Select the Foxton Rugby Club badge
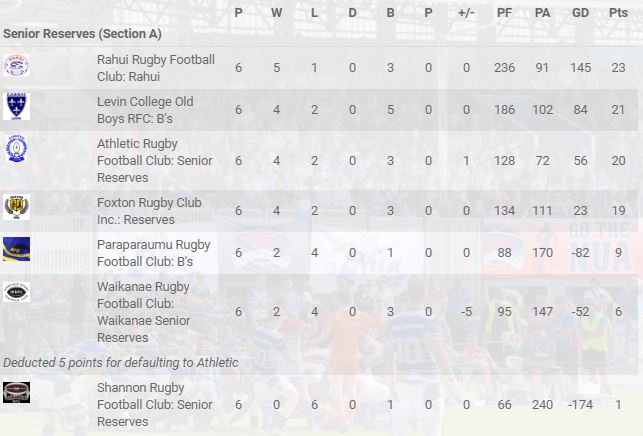The image size is (643, 436). coord(16,207)
